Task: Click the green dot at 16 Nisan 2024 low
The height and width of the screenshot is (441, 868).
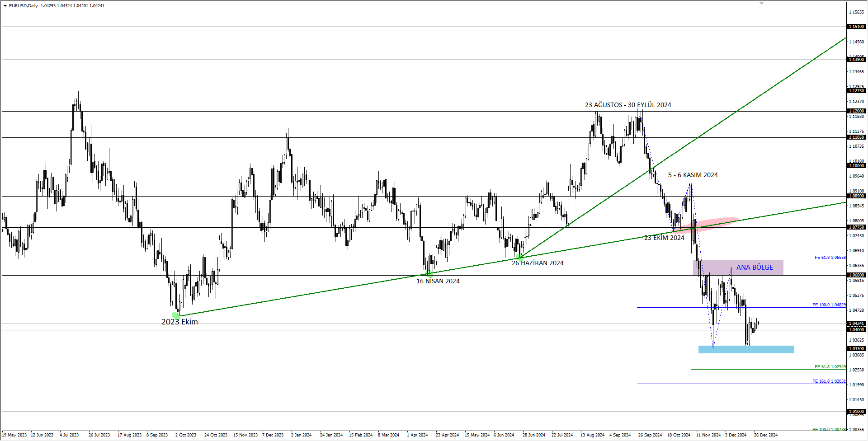Action: click(x=429, y=274)
